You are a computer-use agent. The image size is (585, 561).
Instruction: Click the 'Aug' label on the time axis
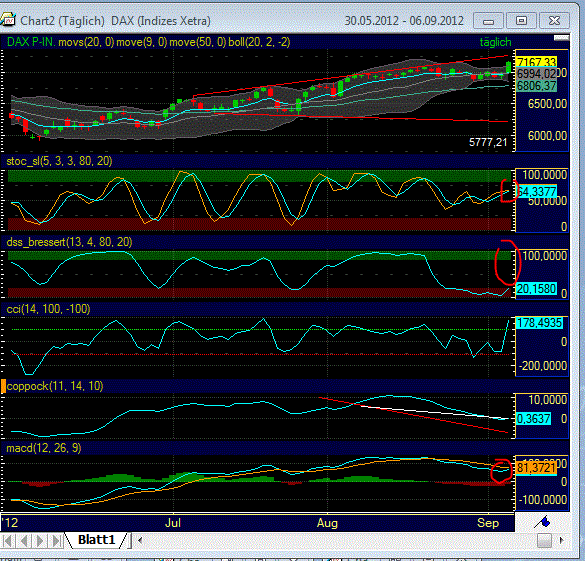[x=327, y=523]
